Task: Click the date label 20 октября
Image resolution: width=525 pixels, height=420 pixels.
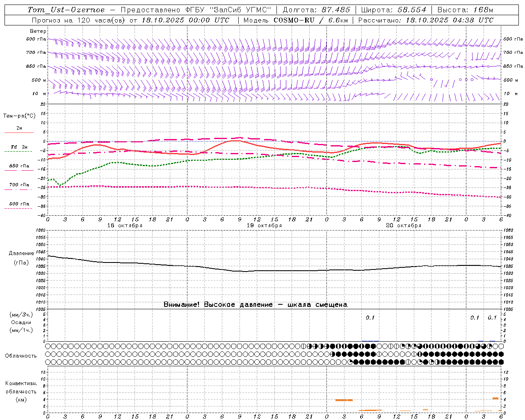Action: [404, 226]
